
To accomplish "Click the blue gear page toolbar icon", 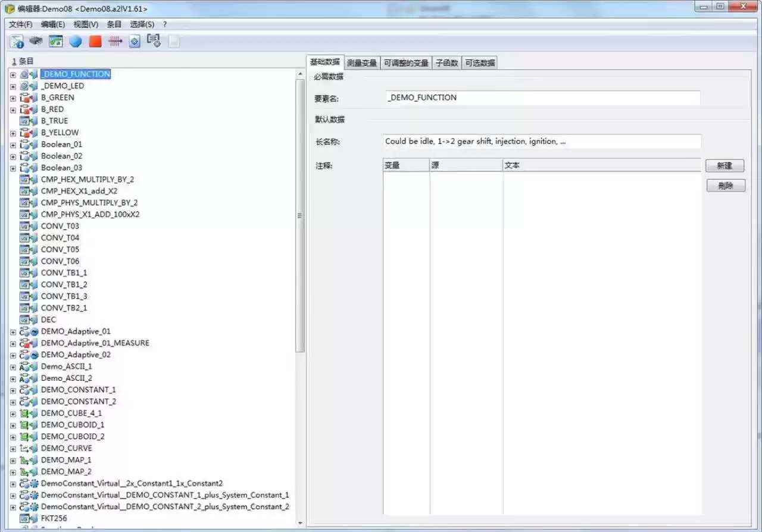I will [135, 41].
